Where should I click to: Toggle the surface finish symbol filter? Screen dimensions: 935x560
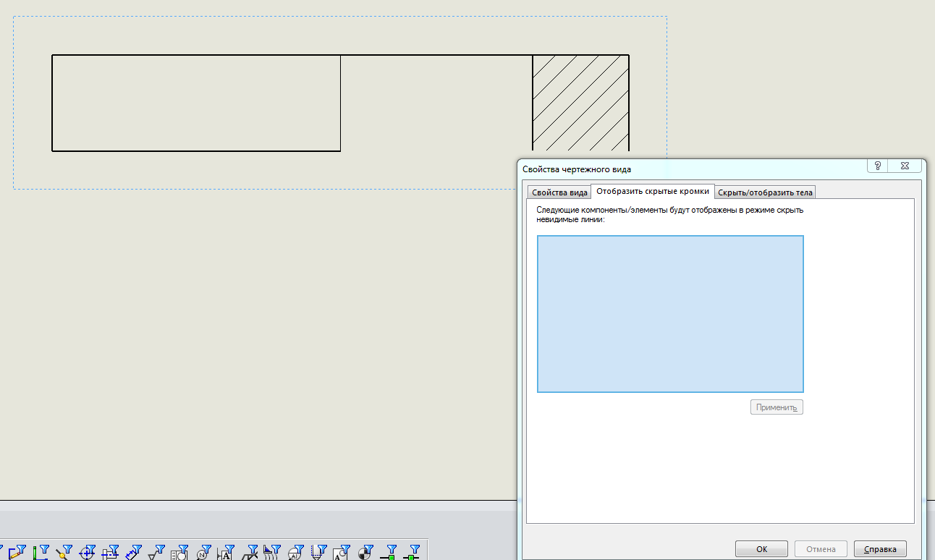point(156,552)
